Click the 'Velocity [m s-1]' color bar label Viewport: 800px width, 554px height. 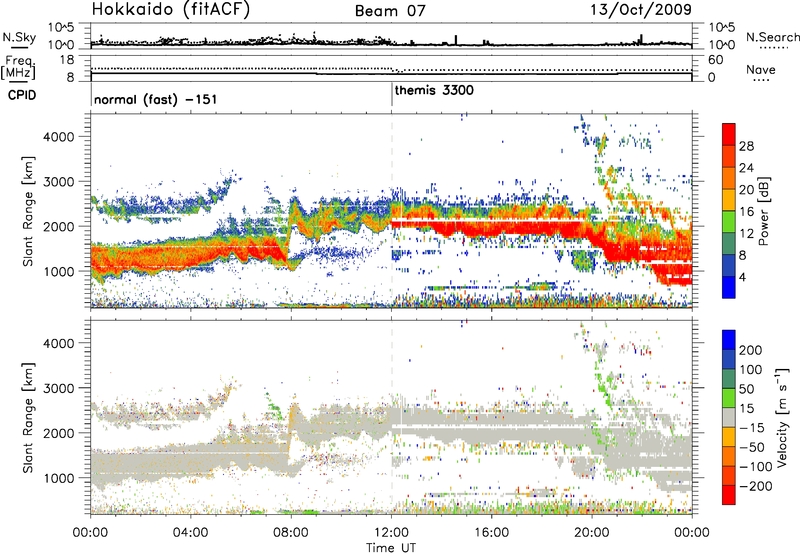[782, 417]
